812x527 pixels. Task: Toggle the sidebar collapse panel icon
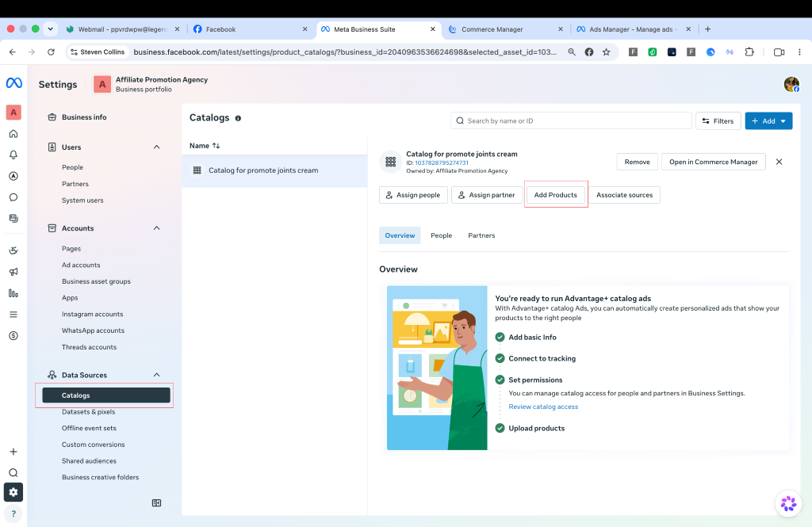156,502
